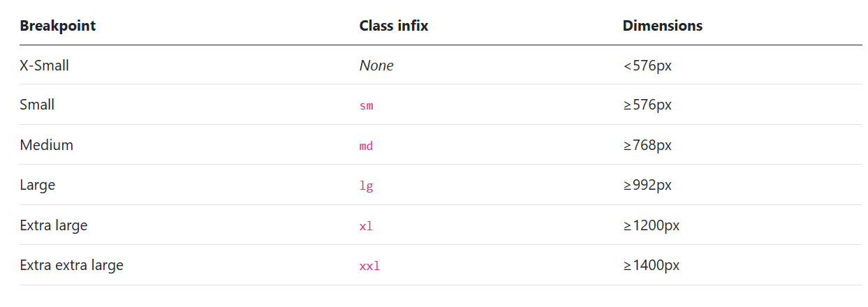Click the Breakpoint column header
This screenshot has width=868, height=307.
(x=58, y=26)
